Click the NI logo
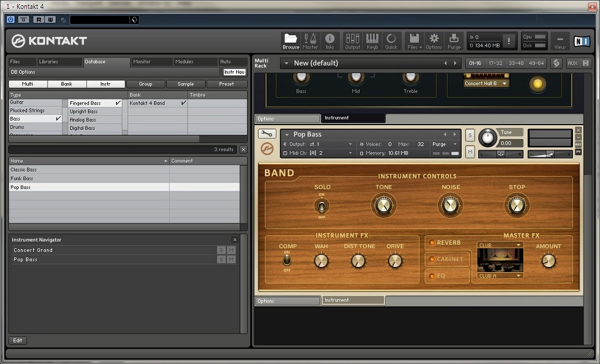Image resolution: width=600 pixels, height=364 pixels. pyautogui.click(x=581, y=41)
